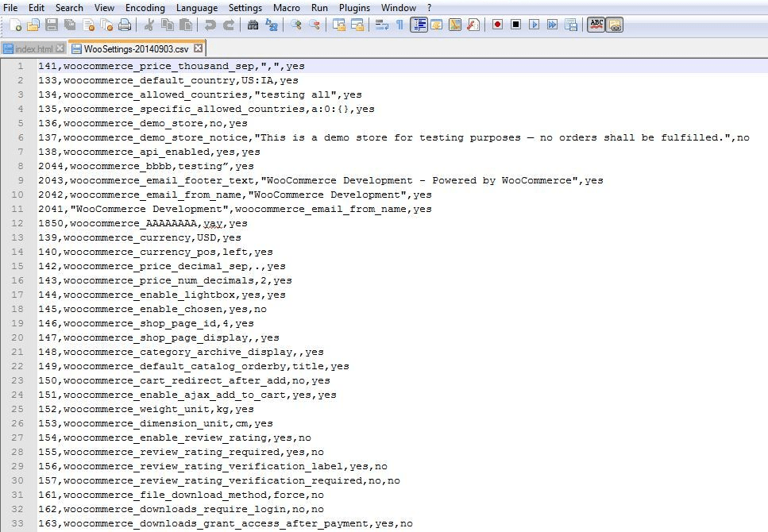
Task: Click the woocommerce_default_country text
Action: 149,80
